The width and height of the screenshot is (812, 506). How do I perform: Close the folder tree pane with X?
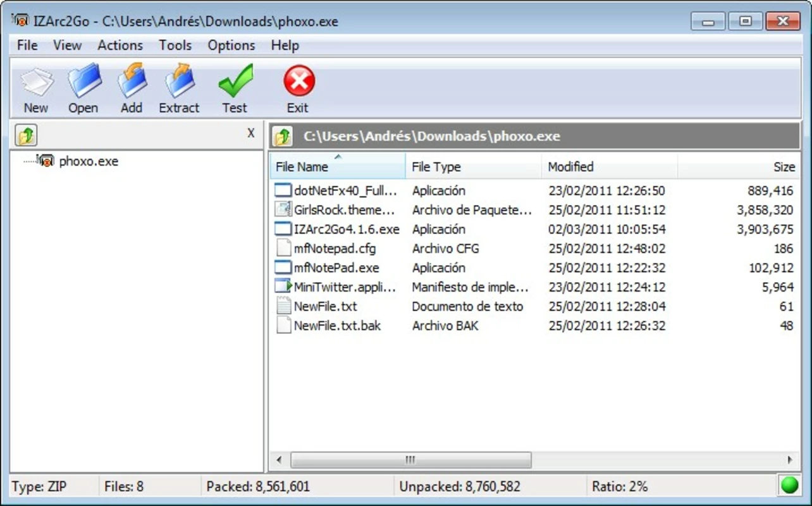pyautogui.click(x=251, y=133)
